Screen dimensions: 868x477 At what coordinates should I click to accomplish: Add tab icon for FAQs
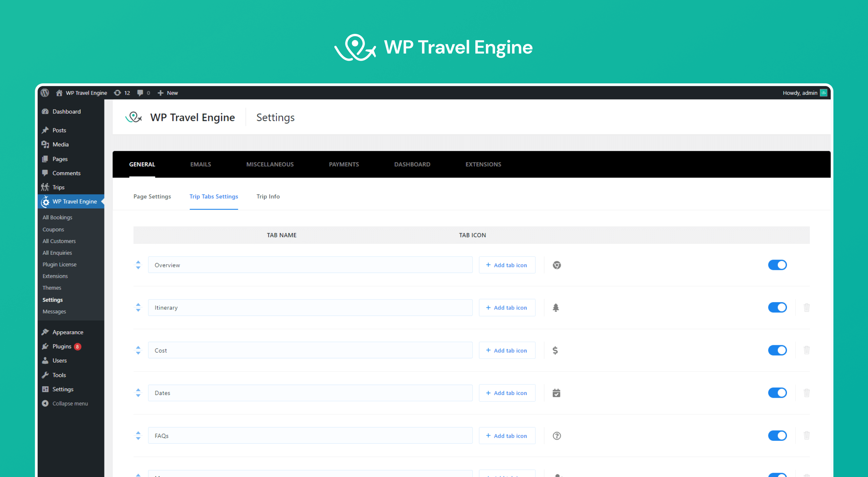tap(507, 436)
